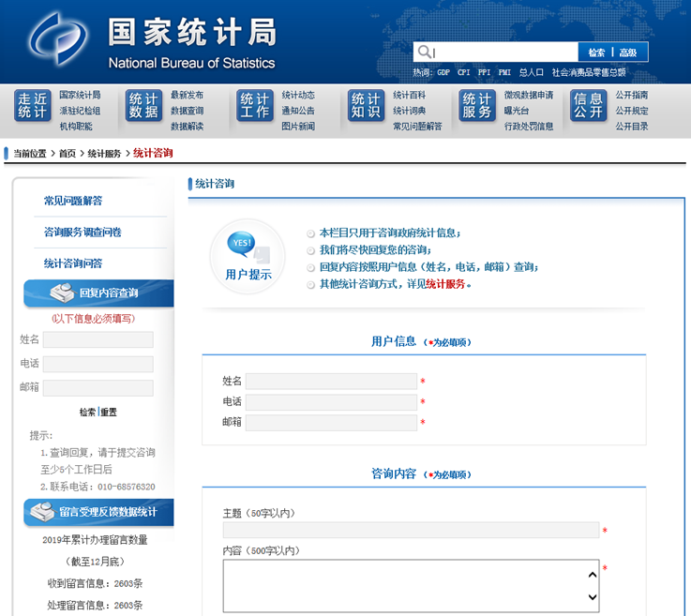Viewport: 691px width, 616px height.
Task: Click the YES! 用户提示 speech bubble icon
Action: click(241, 246)
